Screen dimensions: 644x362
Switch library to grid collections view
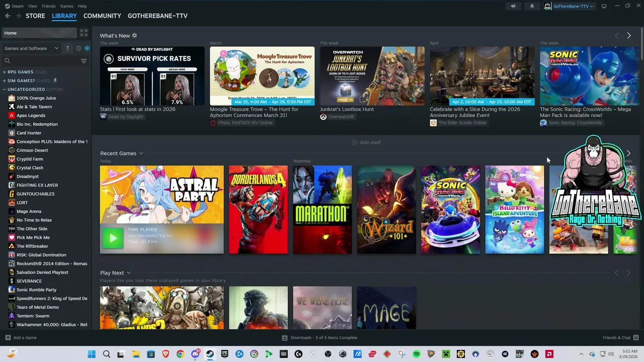point(84,33)
